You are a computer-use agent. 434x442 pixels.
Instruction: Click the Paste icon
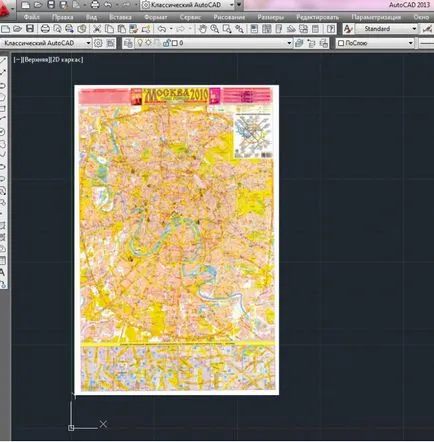(121, 29)
